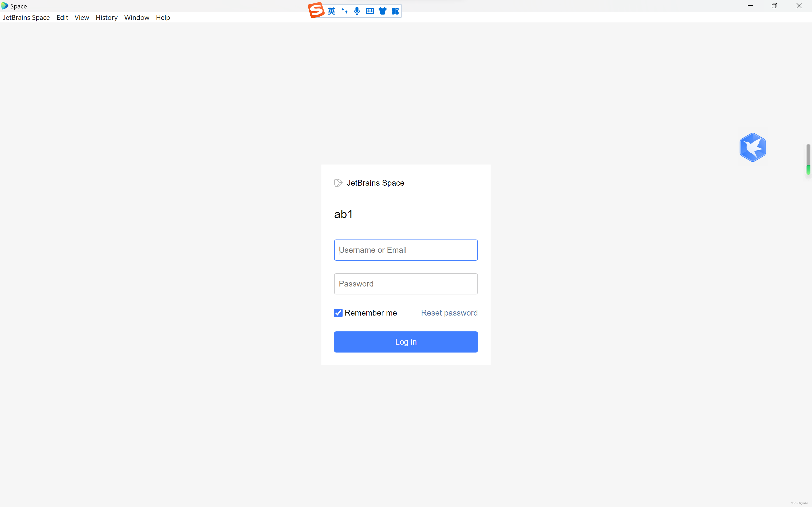812x507 pixels.
Task: Expand the History menu
Action: click(x=106, y=17)
